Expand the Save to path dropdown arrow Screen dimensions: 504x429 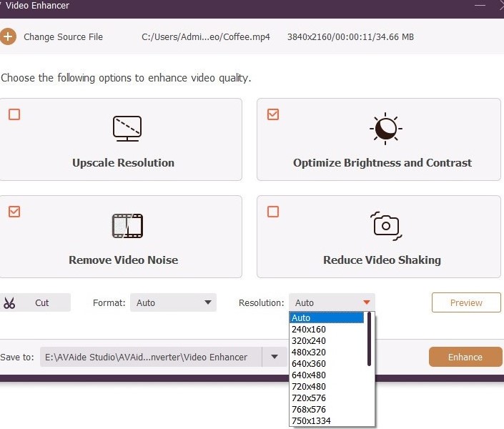point(274,357)
